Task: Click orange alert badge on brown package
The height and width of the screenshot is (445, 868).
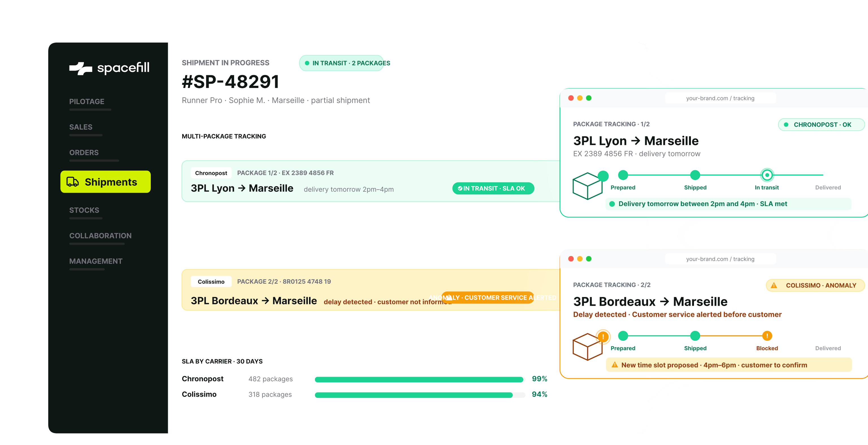Action: tap(603, 336)
